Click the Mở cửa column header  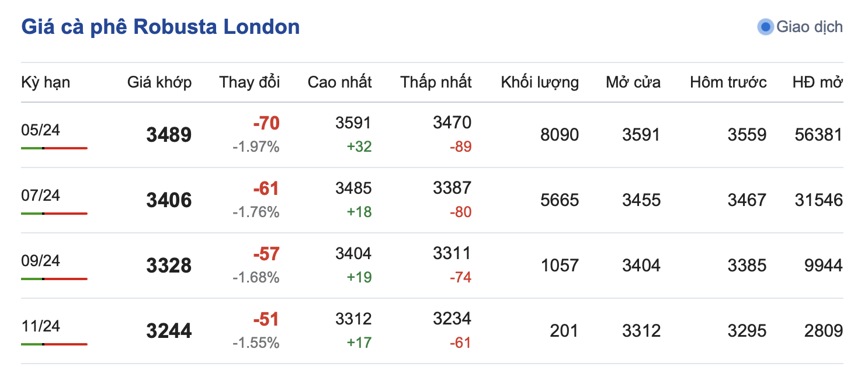click(x=633, y=82)
